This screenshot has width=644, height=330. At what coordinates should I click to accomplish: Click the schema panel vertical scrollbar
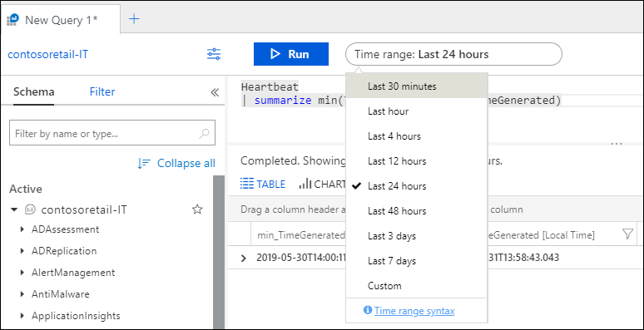pos(219,252)
